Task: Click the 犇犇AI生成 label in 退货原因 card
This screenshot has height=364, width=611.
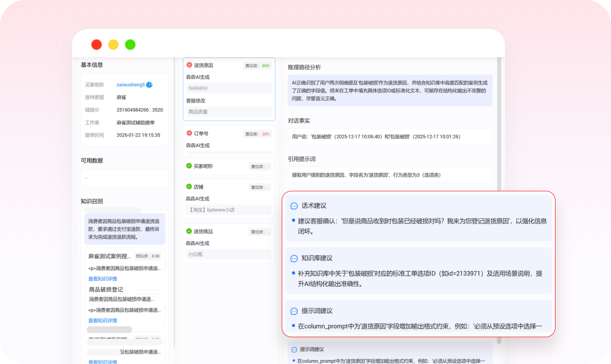Action: click(198, 77)
